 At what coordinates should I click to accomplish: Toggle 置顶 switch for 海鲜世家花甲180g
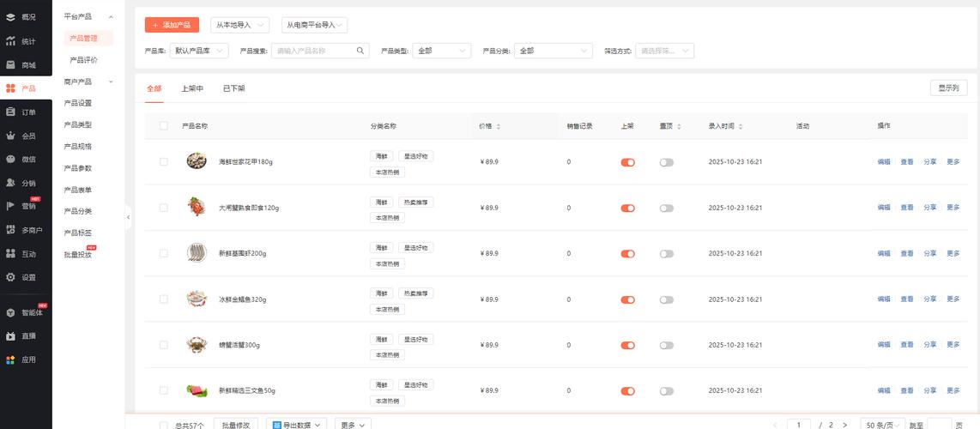666,162
